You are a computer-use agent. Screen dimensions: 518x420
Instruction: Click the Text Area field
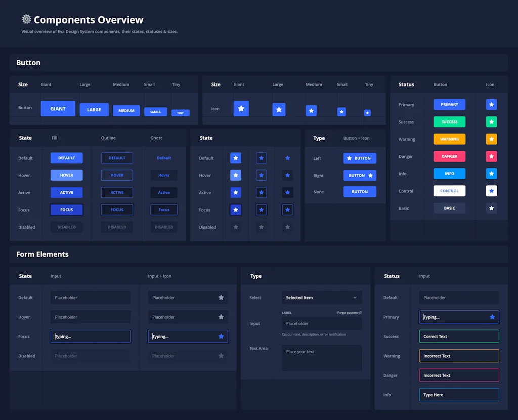[x=322, y=358]
